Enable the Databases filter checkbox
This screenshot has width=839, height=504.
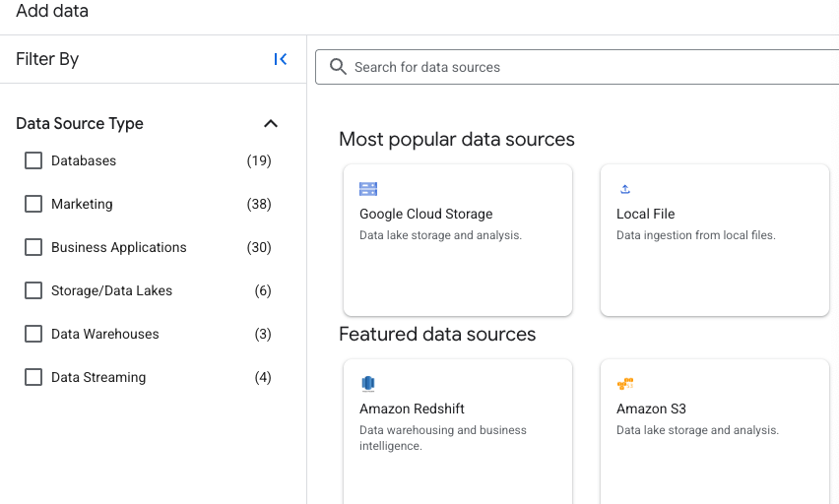click(x=33, y=160)
